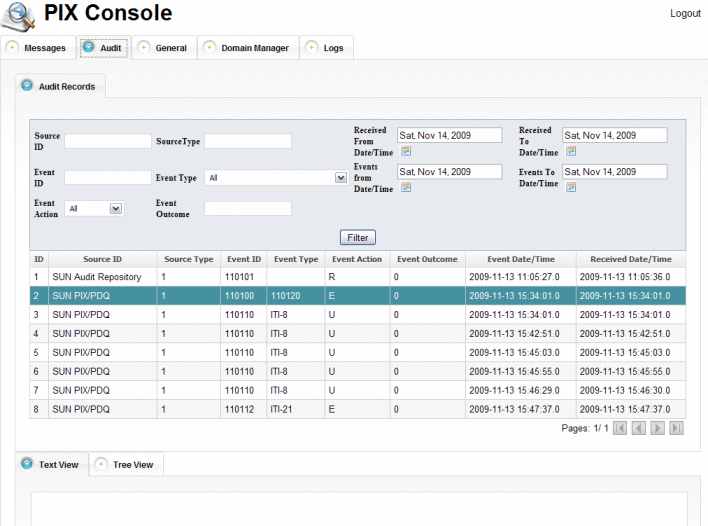Image resolution: width=708 pixels, height=526 pixels.
Task: Click the Event Outcome input field
Action: 247,208
